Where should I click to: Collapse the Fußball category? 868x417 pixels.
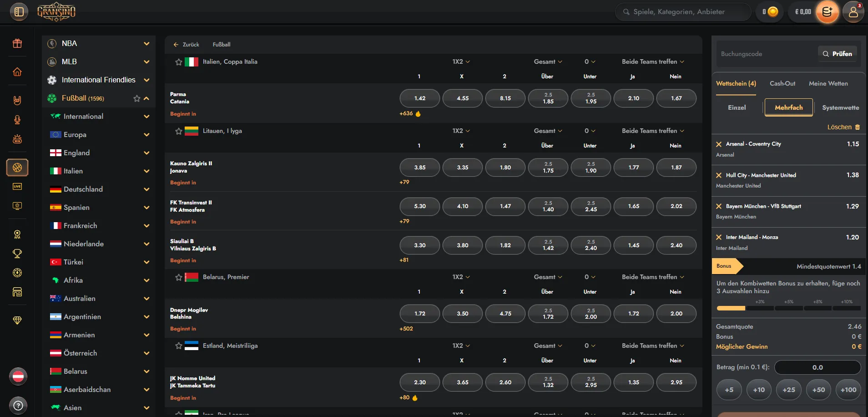(x=146, y=98)
